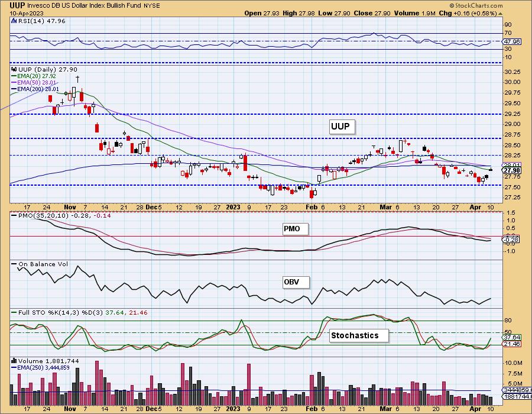Image resolution: width=532 pixels, height=414 pixels.
Task: Click the volume bars icon beside Volume 1,881,744
Action: (x=14, y=361)
